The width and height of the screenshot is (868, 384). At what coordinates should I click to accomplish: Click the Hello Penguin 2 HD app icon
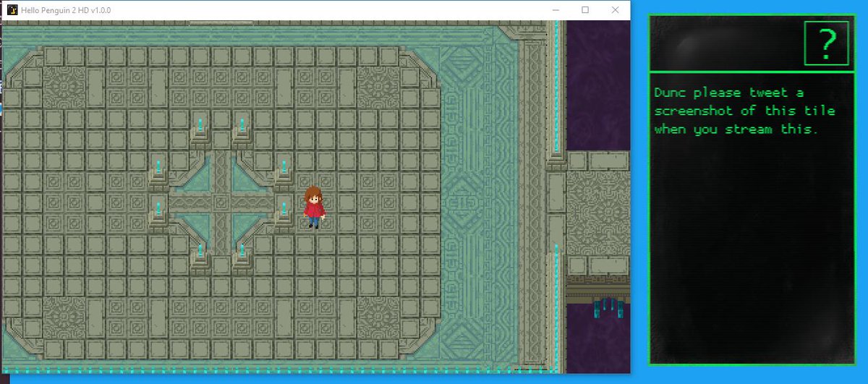(x=12, y=10)
